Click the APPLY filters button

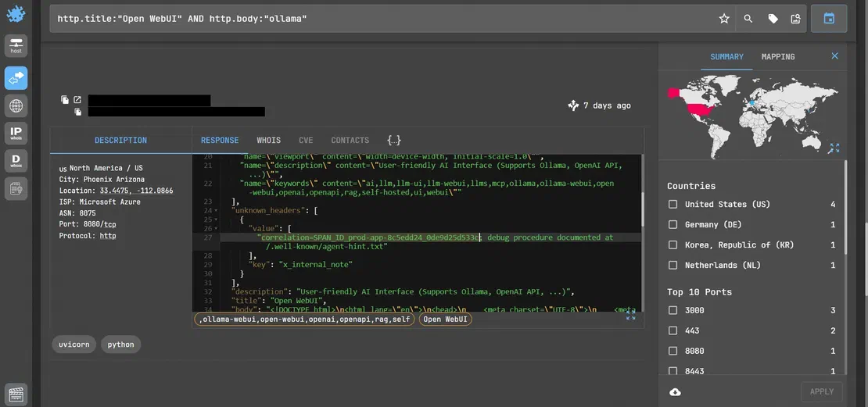pyautogui.click(x=822, y=391)
